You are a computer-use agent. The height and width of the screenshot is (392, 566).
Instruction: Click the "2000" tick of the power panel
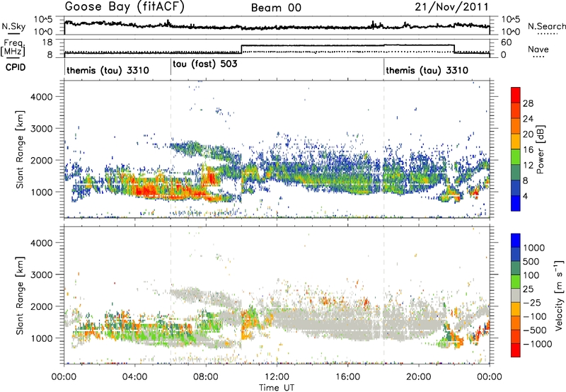[x=41, y=160]
